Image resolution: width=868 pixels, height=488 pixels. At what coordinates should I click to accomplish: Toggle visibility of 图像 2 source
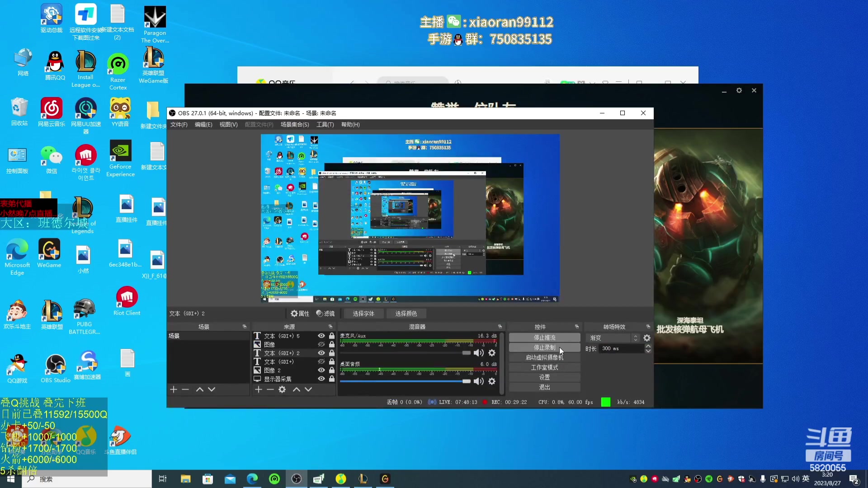[321, 370]
